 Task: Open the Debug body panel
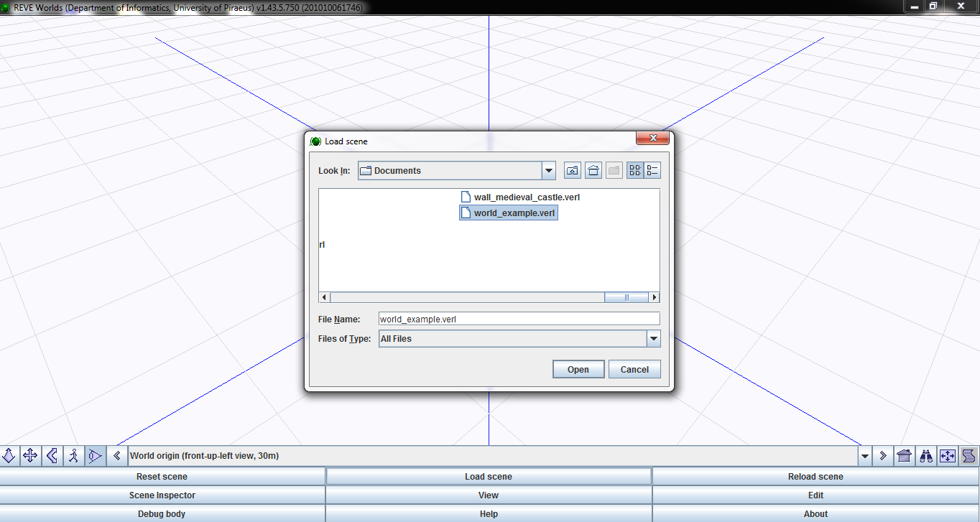162,514
